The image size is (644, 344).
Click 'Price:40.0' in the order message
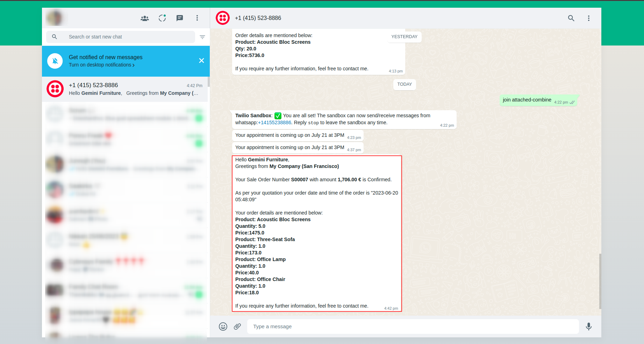247,273
